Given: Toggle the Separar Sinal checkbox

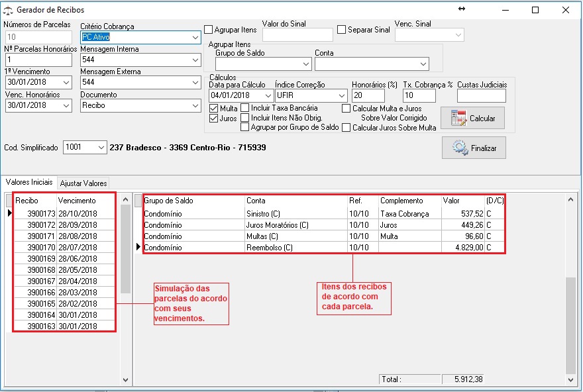Looking at the screenshot, I should 342,30.
